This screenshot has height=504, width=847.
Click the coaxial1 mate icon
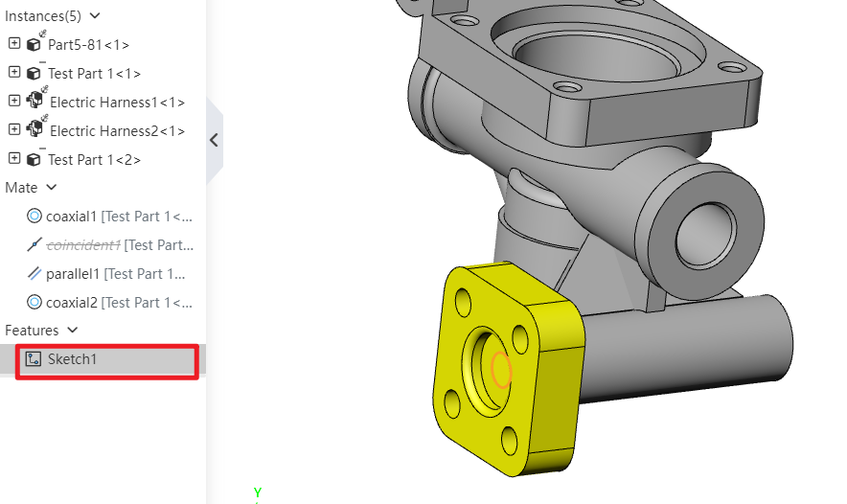(x=34, y=217)
